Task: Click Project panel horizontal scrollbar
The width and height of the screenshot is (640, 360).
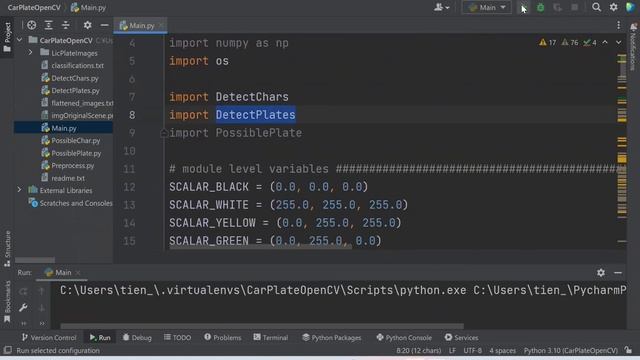Action: coord(35,260)
